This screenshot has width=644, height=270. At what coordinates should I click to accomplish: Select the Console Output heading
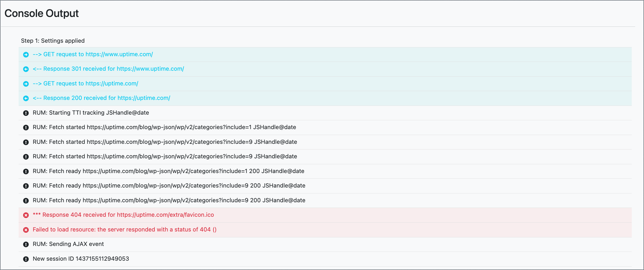[41, 13]
